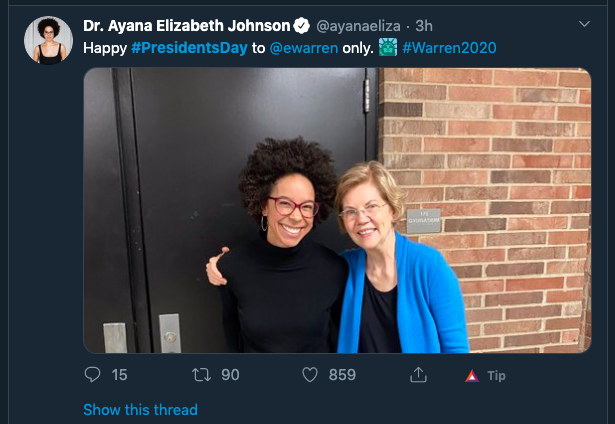Open the attached photo in the tweet
Image resolution: width=615 pixels, height=424 pixels.
click(337, 211)
